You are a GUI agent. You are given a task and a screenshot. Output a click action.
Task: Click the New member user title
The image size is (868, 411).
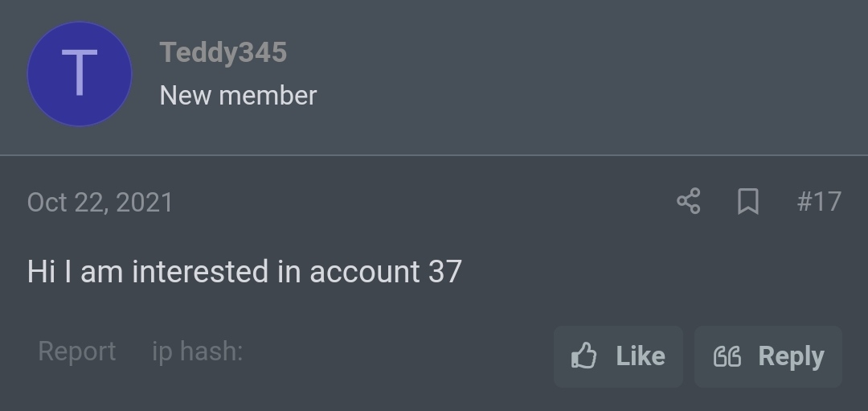[x=238, y=96]
